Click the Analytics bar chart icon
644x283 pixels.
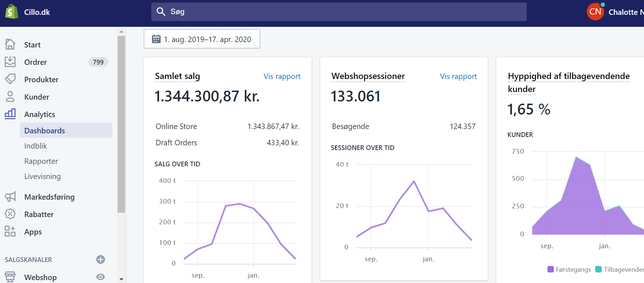10,114
